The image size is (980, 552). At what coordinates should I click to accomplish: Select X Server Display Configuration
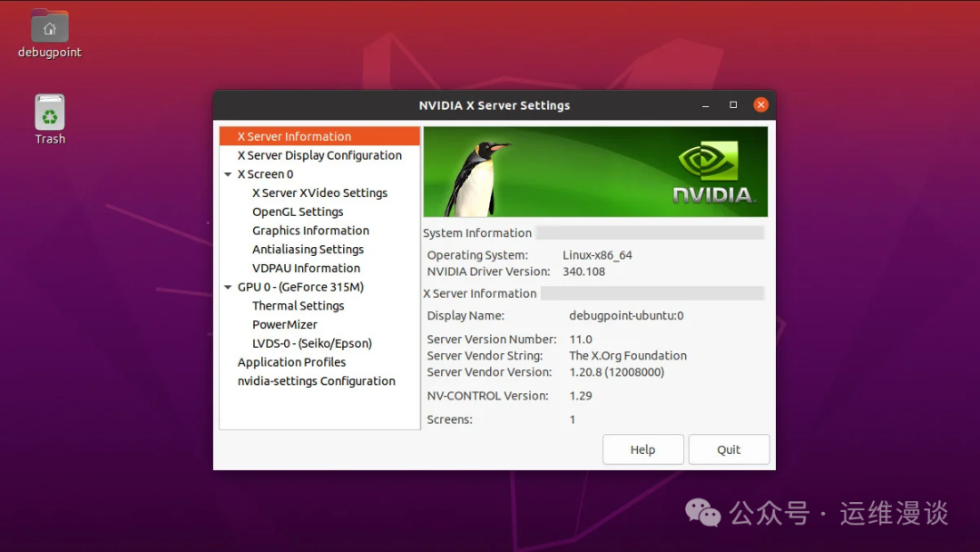[x=318, y=154]
